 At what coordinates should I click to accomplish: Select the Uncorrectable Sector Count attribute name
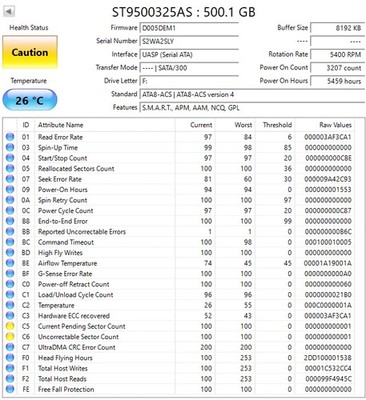78,337
